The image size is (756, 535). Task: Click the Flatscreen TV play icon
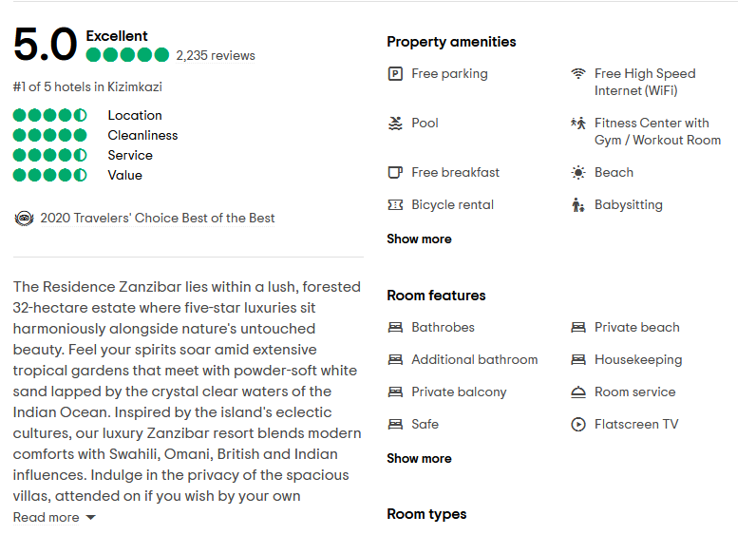tap(578, 425)
